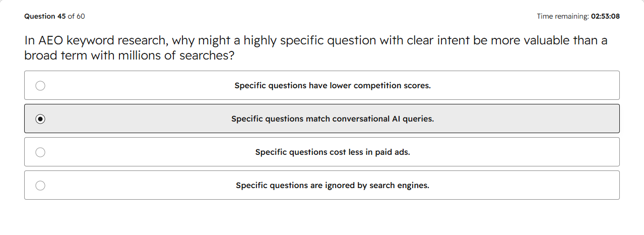The height and width of the screenshot is (235, 644).
Task: Click the highlighted gray answer option box
Action: (322, 119)
